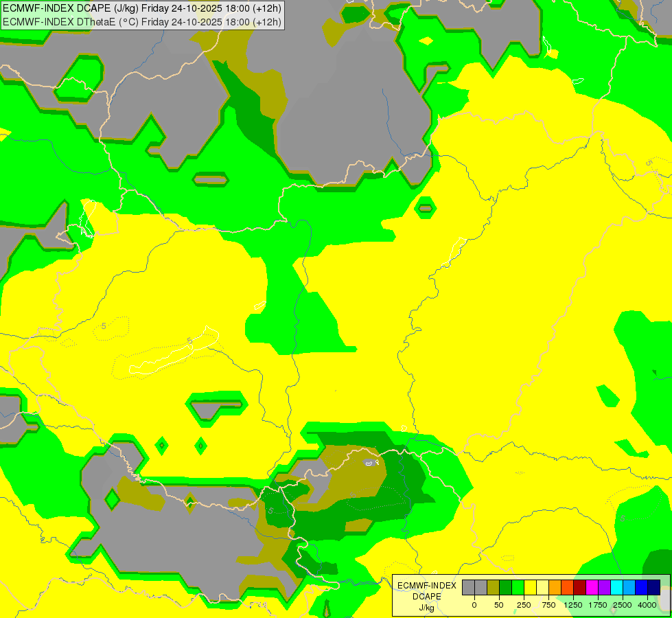Click the legend value 50
672x618 pixels.
pyautogui.click(x=499, y=605)
